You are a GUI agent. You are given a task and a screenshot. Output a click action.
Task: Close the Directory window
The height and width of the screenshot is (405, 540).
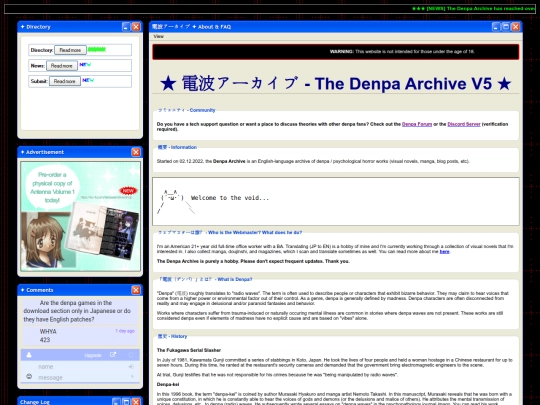136,27
